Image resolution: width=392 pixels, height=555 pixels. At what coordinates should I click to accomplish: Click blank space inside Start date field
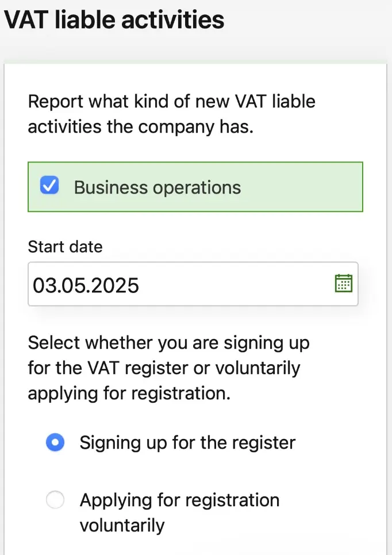click(237, 284)
